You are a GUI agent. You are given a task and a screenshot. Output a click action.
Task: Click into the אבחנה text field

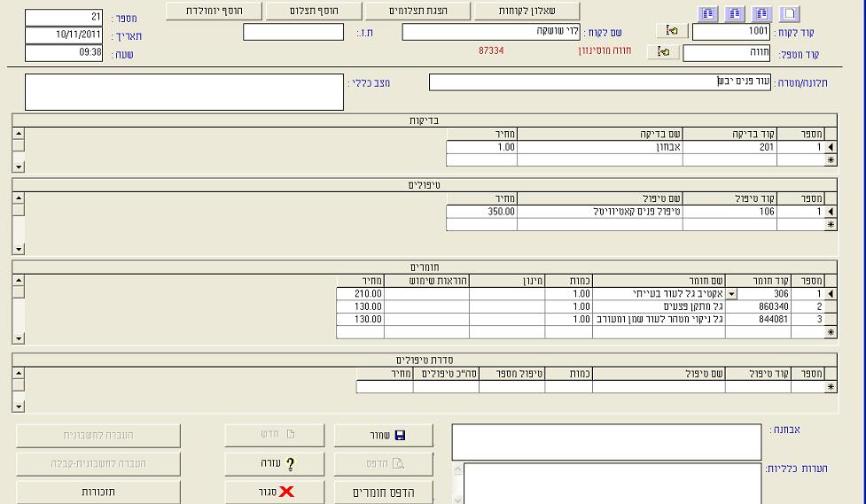coord(606,441)
